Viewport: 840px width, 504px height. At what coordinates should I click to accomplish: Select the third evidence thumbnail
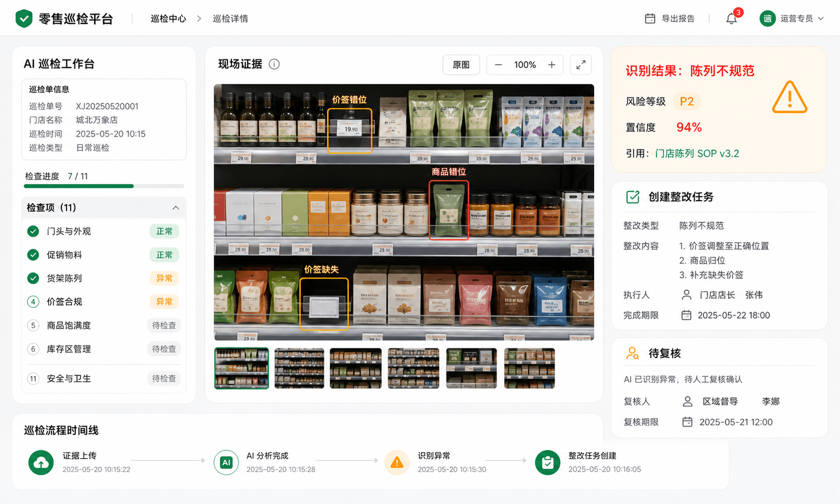point(356,368)
